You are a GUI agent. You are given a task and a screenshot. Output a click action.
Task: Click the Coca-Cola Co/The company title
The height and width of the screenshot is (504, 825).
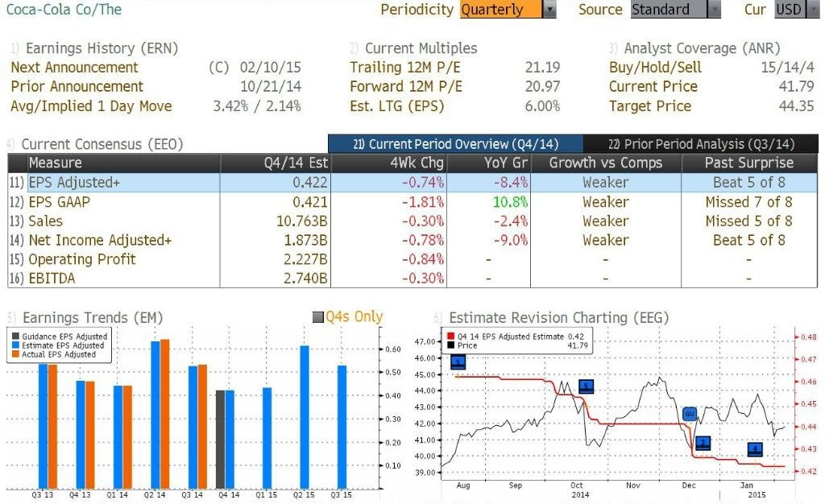point(64,10)
